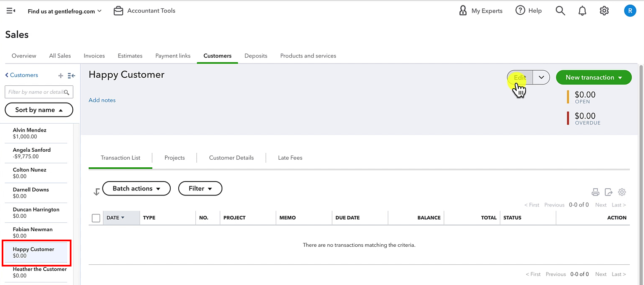The height and width of the screenshot is (285, 644).
Task: Switch to the Invoices tab
Action: [94, 55]
